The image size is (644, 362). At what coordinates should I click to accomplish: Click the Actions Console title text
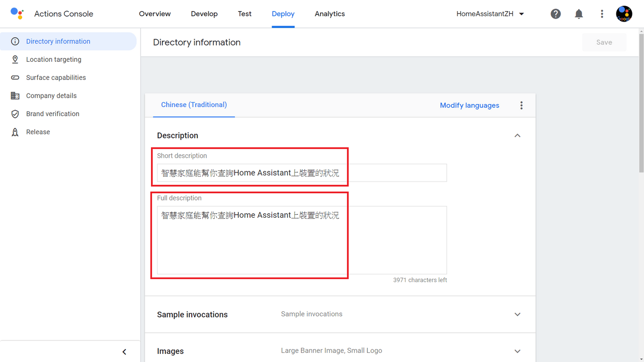pos(64,14)
